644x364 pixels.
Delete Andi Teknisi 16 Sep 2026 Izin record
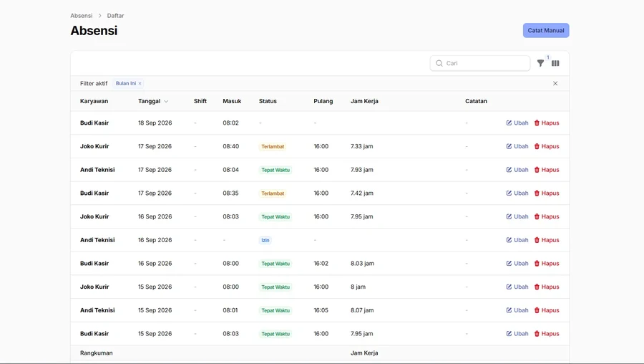[x=547, y=240]
